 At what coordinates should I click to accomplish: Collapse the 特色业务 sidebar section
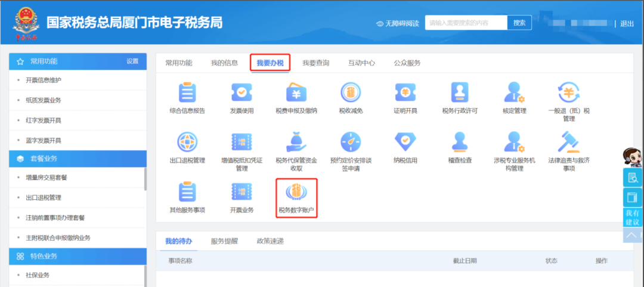[x=78, y=256]
